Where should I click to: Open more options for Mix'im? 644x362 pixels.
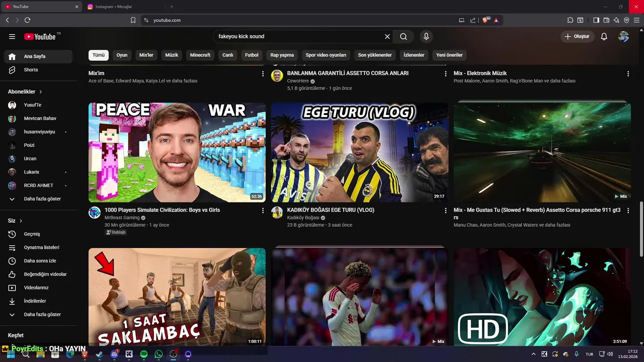click(x=263, y=74)
